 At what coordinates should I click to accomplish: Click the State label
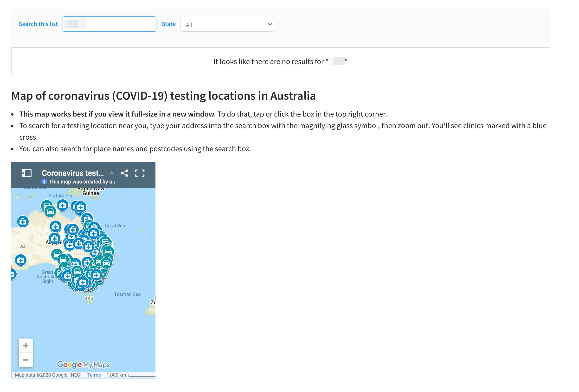(168, 24)
